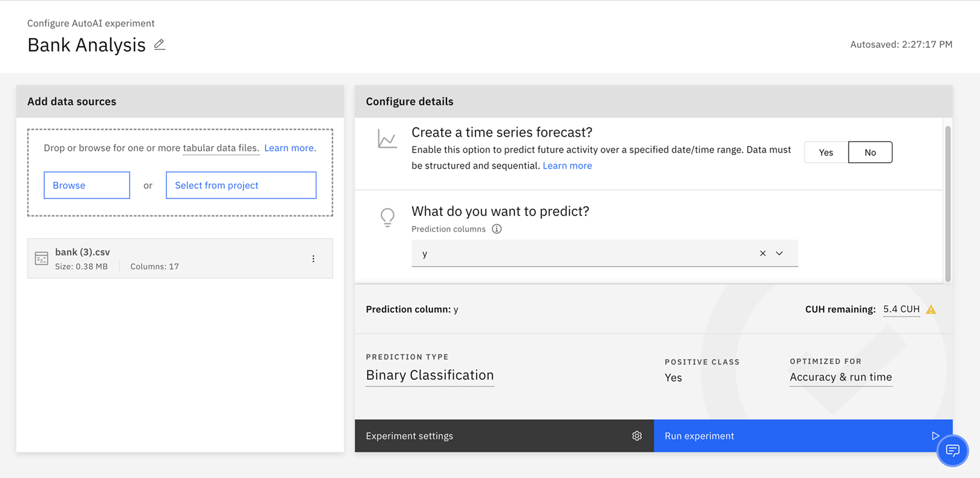The image size is (980, 478).
Task: Click the Prediction columns info icon
Action: tap(497, 229)
